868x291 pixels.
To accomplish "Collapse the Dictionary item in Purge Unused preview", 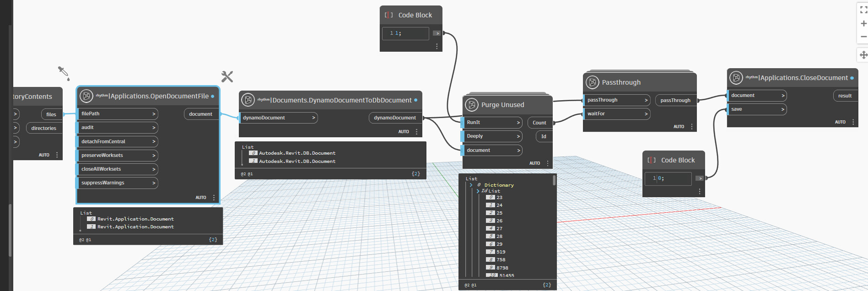I will (471, 185).
